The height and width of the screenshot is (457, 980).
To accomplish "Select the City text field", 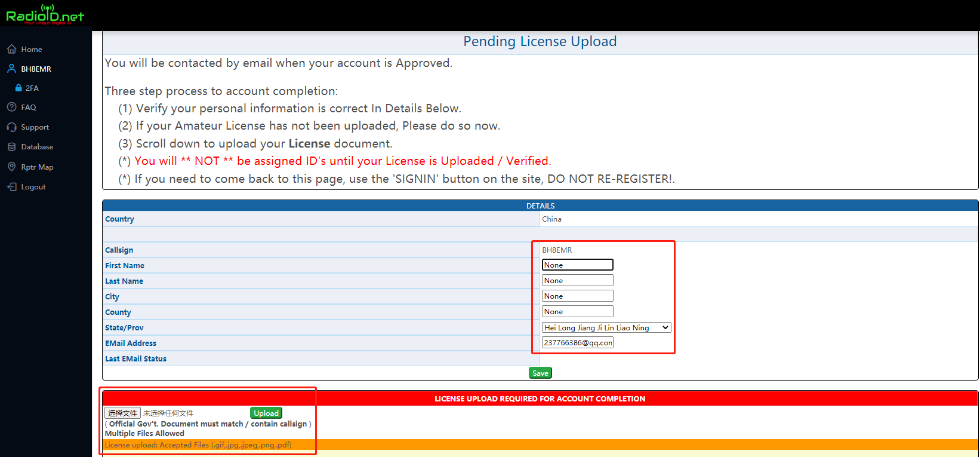I will [577, 296].
